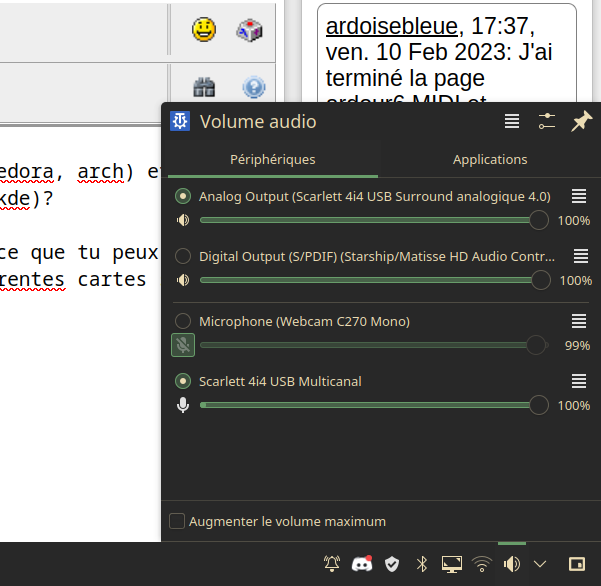Select Analog Output Scarlett 4i4 as default
This screenshot has height=586, width=601.
pos(183,196)
